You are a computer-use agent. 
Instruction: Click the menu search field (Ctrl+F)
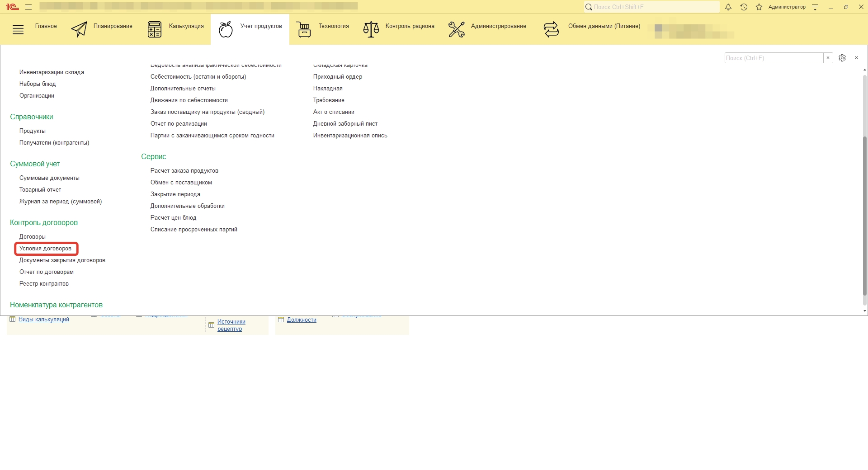pyautogui.click(x=774, y=58)
